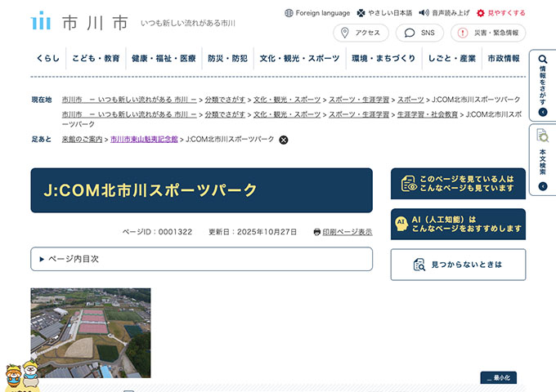556x392 pixels.
Task: Clear the 足あと history with X icon
Action: click(284, 140)
